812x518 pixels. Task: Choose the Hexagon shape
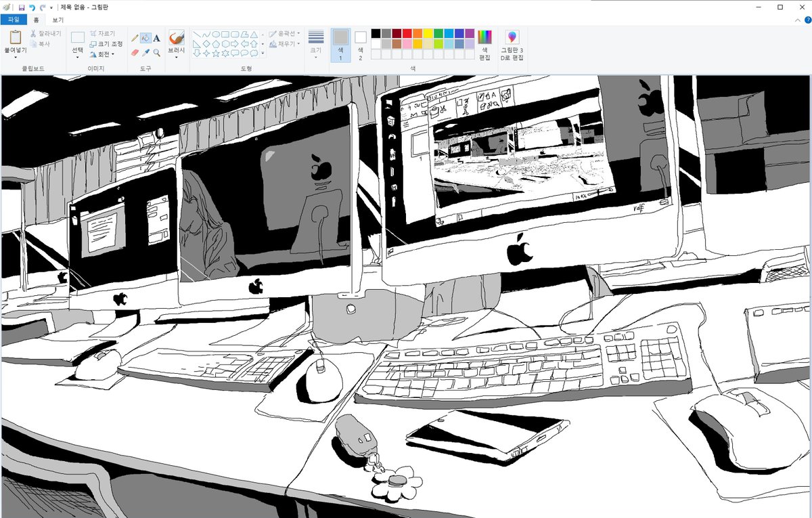point(225,44)
